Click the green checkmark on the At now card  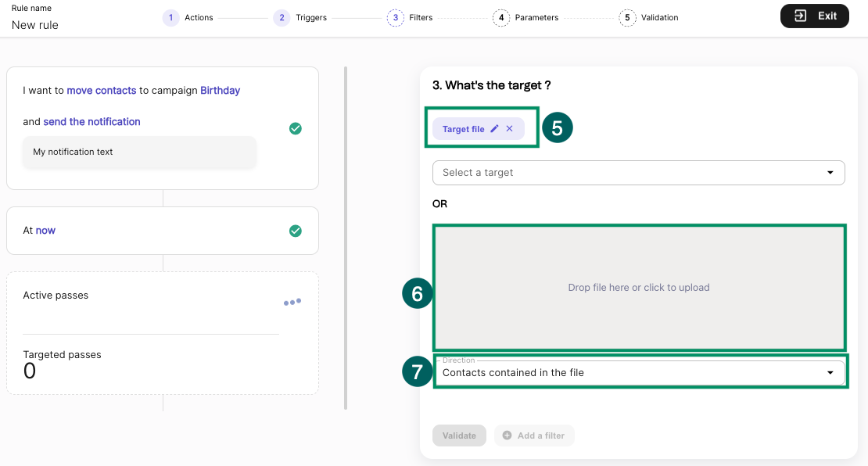coord(296,231)
